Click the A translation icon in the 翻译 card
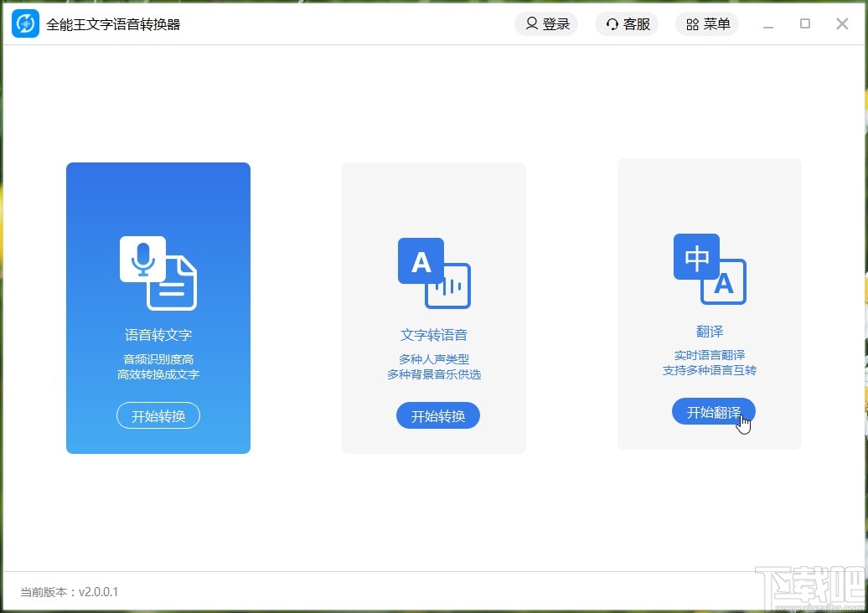868x613 pixels. click(726, 284)
